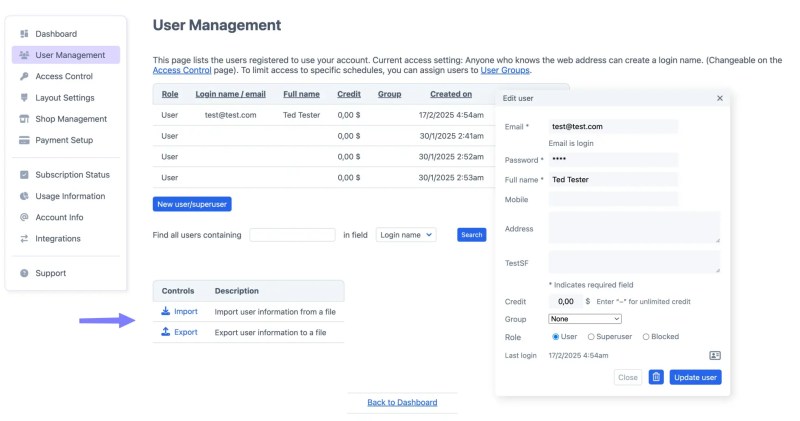Click the trash delete user icon

pyautogui.click(x=656, y=377)
